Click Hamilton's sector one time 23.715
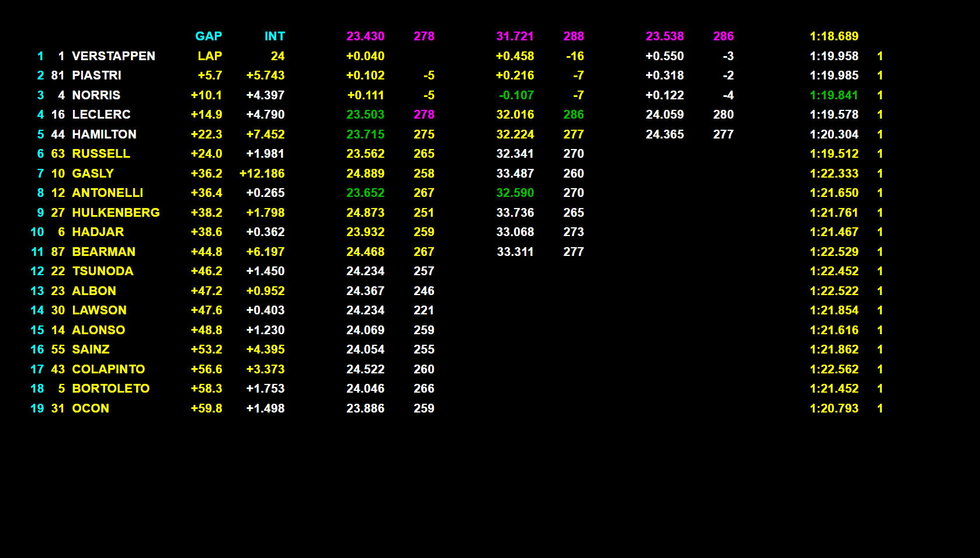The image size is (980, 558). (366, 134)
